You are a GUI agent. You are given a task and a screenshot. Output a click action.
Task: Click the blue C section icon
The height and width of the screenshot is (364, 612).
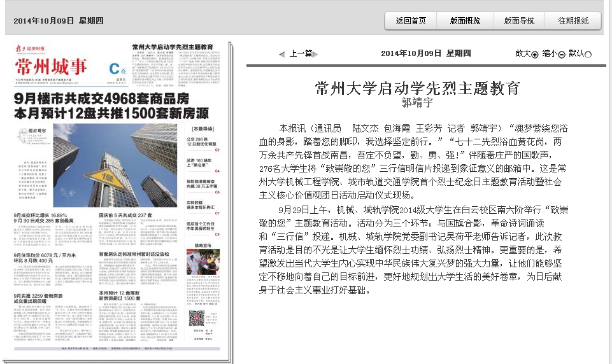point(114,69)
